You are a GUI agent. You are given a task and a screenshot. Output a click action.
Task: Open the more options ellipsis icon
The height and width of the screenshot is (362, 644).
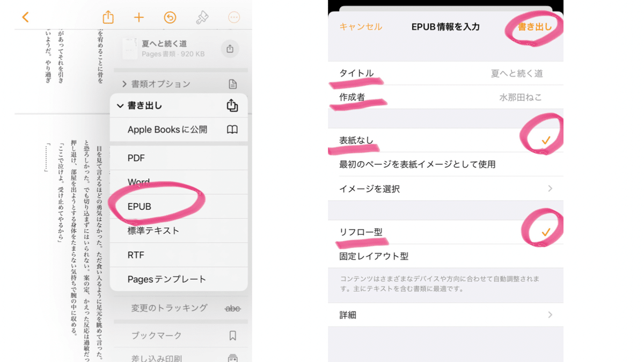click(234, 17)
